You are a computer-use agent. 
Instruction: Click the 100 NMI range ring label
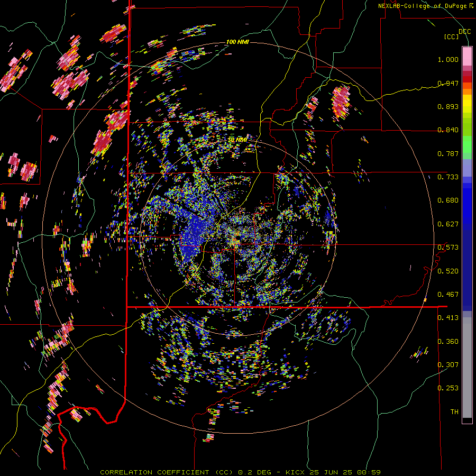pyautogui.click(x=237, y=42)
